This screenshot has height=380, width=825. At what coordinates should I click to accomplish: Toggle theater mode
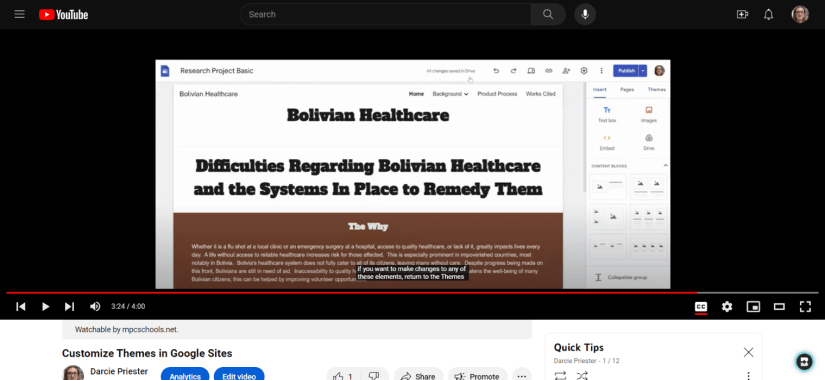click(779, 306)
